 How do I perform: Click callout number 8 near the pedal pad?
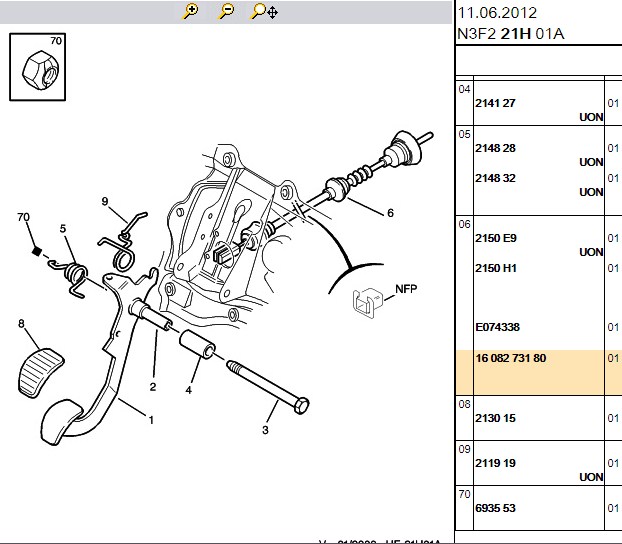[x=21, y=323]
